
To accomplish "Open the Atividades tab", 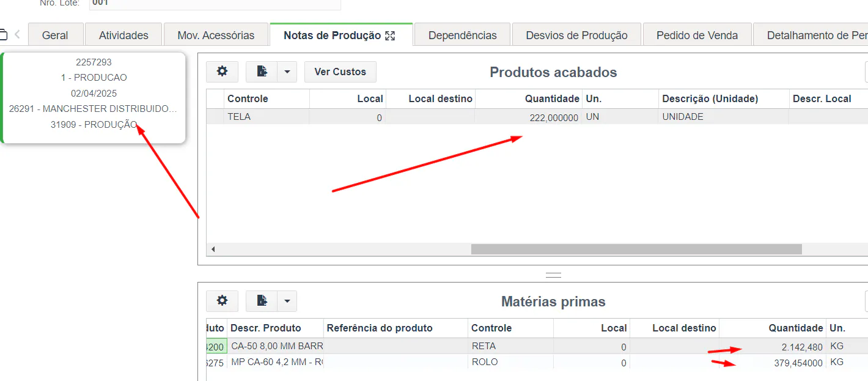I will point(123,35).
